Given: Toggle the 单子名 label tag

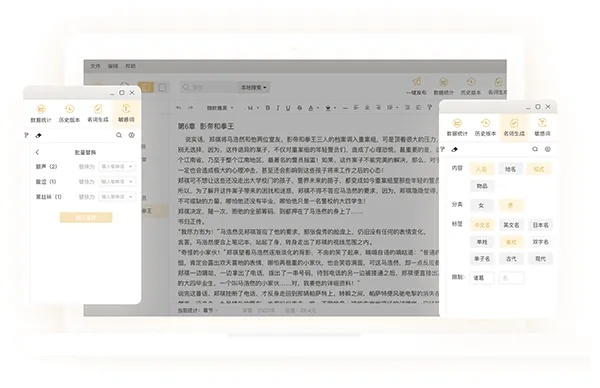Looking at the screenshot, I should (x=482, y=259).
